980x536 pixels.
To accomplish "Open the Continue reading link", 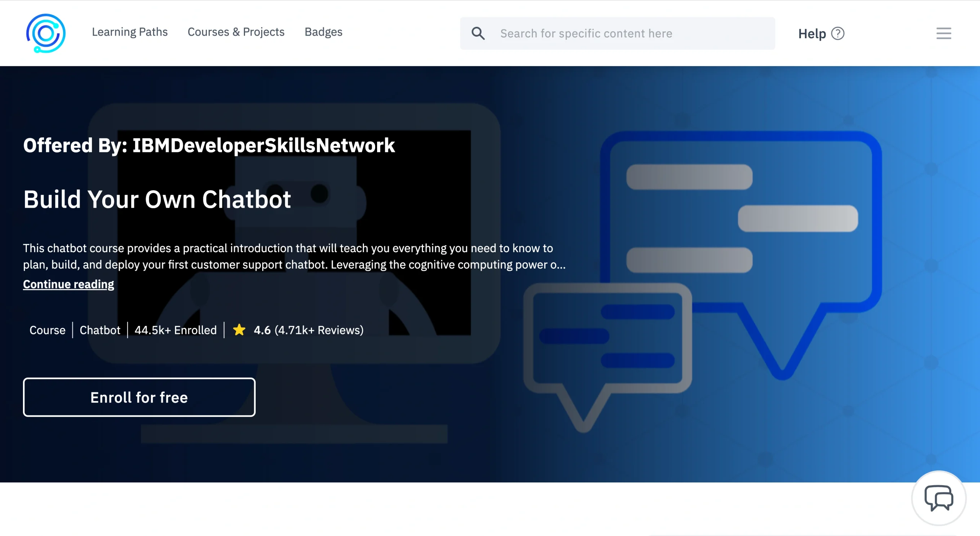I will pos(68,284).
